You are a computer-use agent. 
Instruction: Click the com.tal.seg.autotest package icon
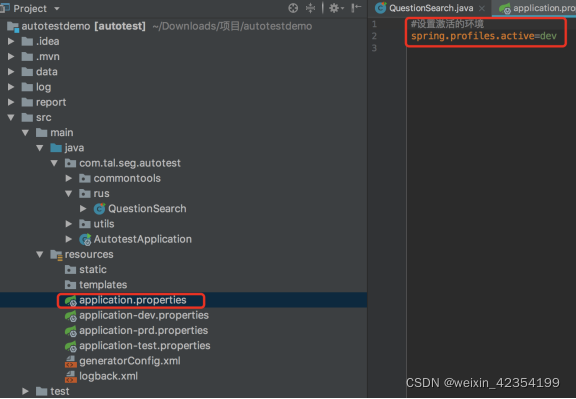70,163
